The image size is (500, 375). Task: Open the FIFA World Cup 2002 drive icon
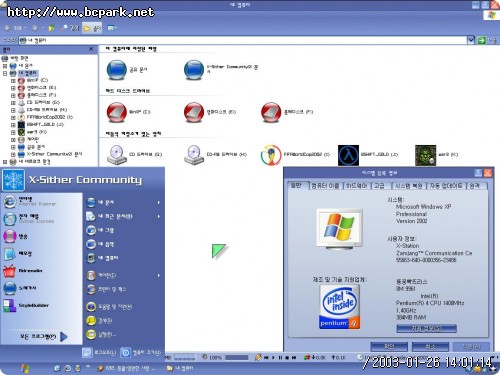tap(271, 155)
